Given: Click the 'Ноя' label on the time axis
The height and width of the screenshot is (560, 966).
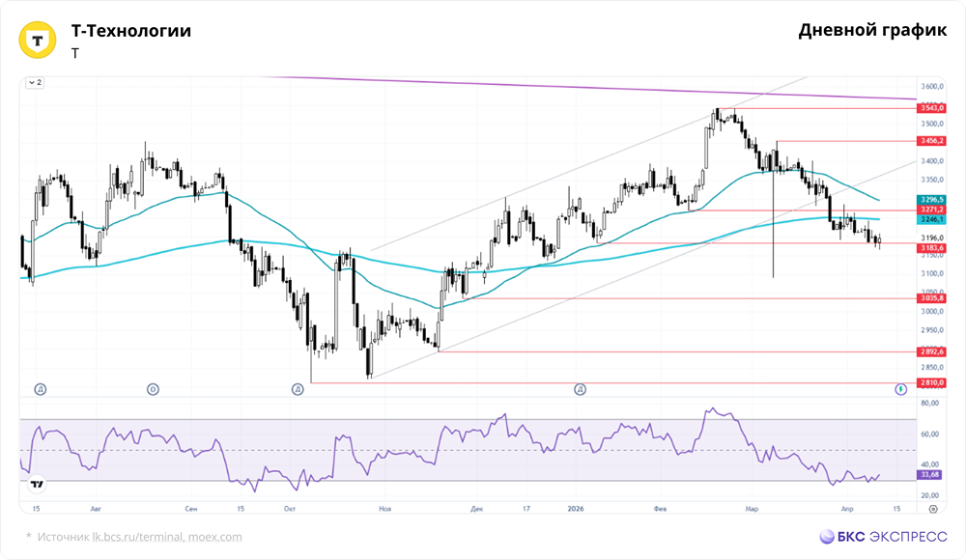Looking at the screenshot, I should (385, 509).
